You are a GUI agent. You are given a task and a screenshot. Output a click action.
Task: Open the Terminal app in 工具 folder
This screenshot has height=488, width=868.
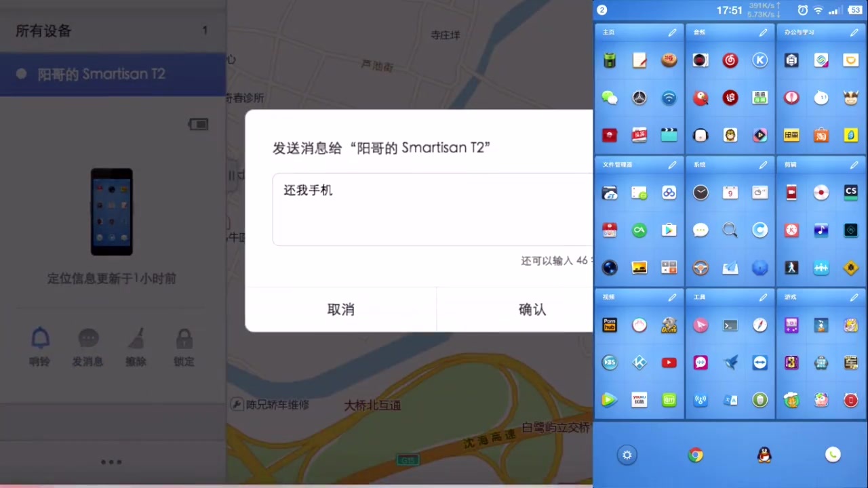pyautogui.click(x=730, y=325)
